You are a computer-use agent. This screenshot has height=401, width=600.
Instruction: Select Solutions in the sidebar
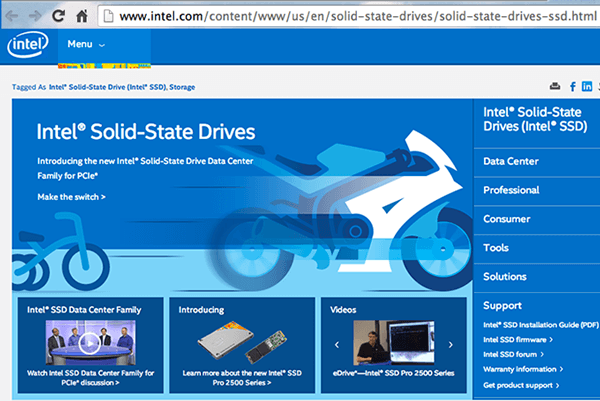(x=505, y=277)
